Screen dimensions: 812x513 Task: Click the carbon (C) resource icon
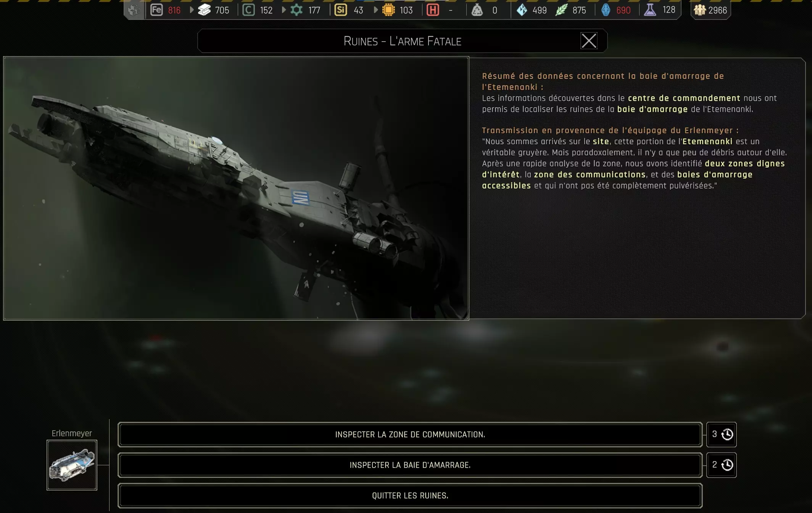(x=248, y=10)
